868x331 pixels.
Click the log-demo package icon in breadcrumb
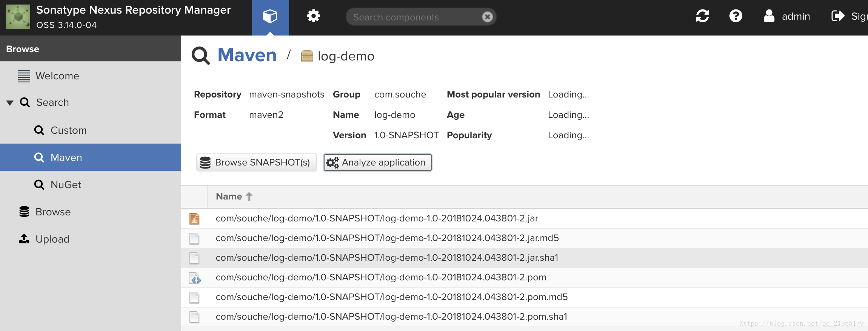(307, 56)
